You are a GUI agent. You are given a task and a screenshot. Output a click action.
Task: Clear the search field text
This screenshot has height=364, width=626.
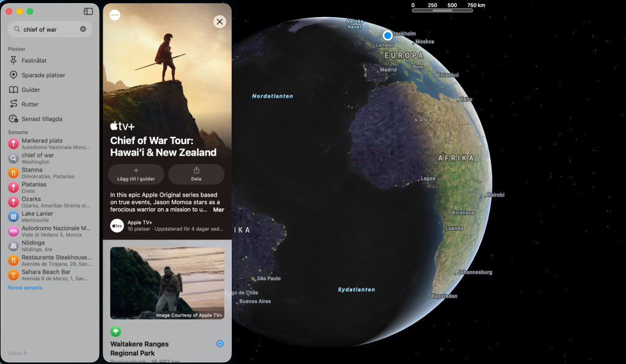tap(83, 29)
